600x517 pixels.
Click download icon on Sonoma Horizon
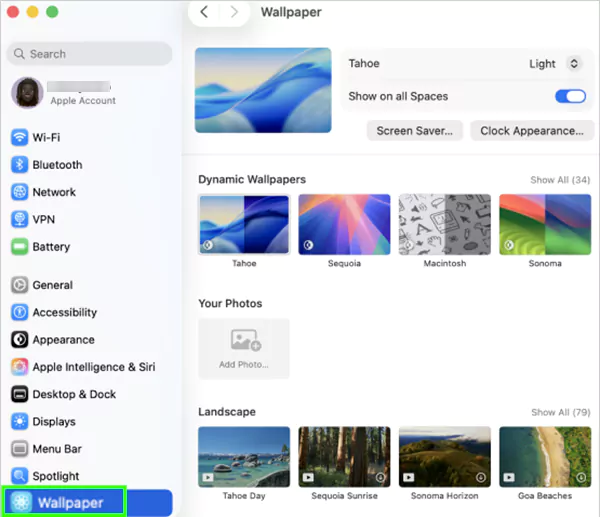click(481, 477)
